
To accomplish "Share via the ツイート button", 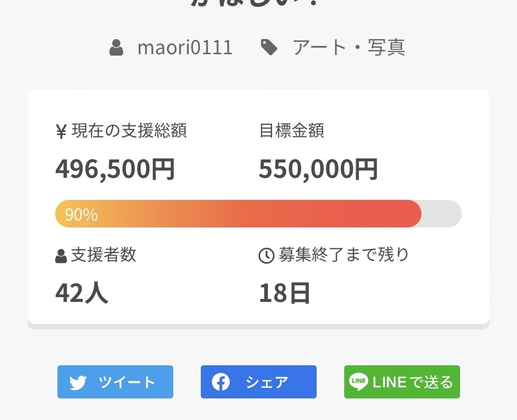I will [x=115, y=382].
